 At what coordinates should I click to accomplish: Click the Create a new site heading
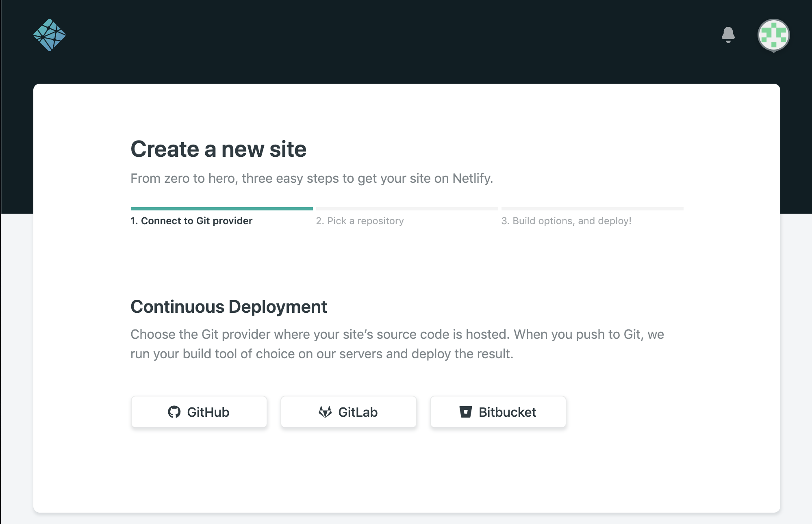point(218,149)
